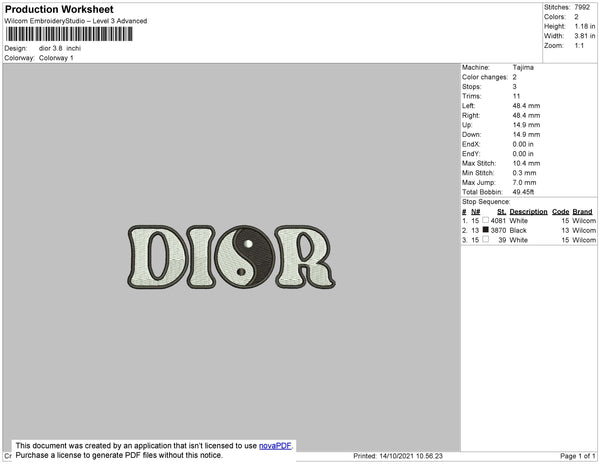Click the design name 'dior 3.8 inchi'
Image resolution: width=600 pixels, height=464 pixels.
coord(60,48)
